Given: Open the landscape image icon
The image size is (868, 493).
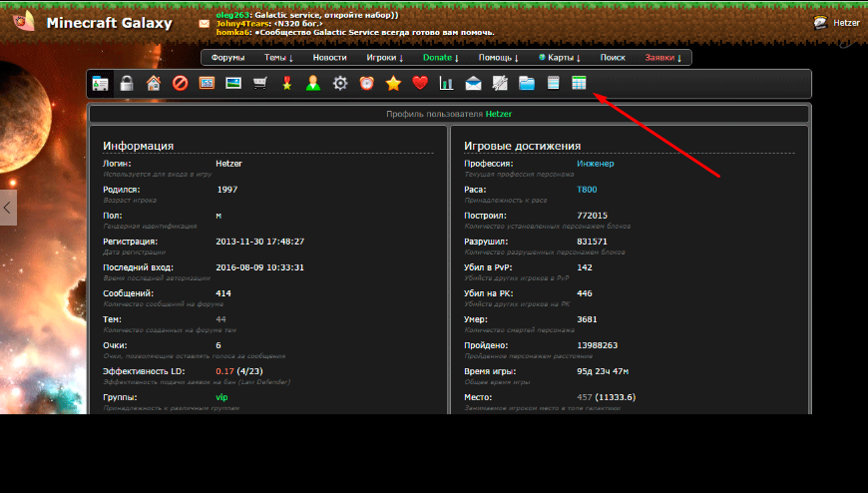Looking at the screenshot, I should [233, 84].
